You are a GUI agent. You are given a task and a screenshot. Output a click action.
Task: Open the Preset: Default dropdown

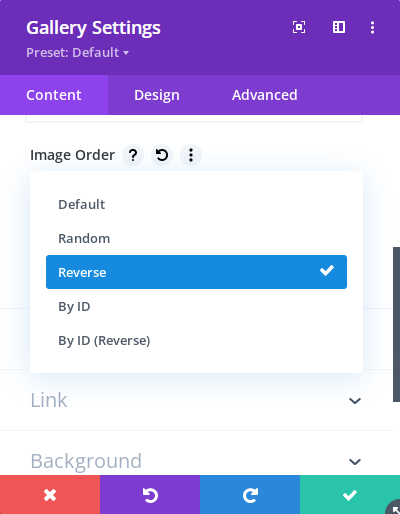77,52
